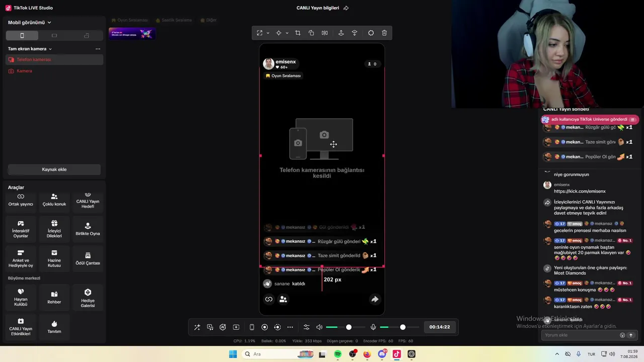Open the kick.com/emisenx link in chat

[580, 192]
